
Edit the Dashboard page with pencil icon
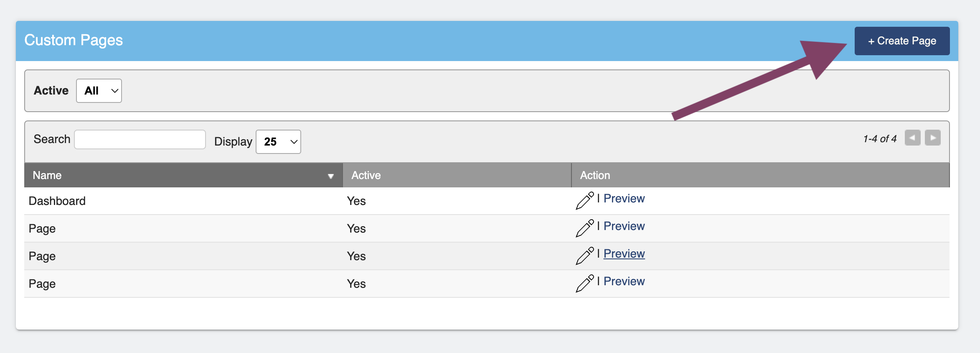585,200
